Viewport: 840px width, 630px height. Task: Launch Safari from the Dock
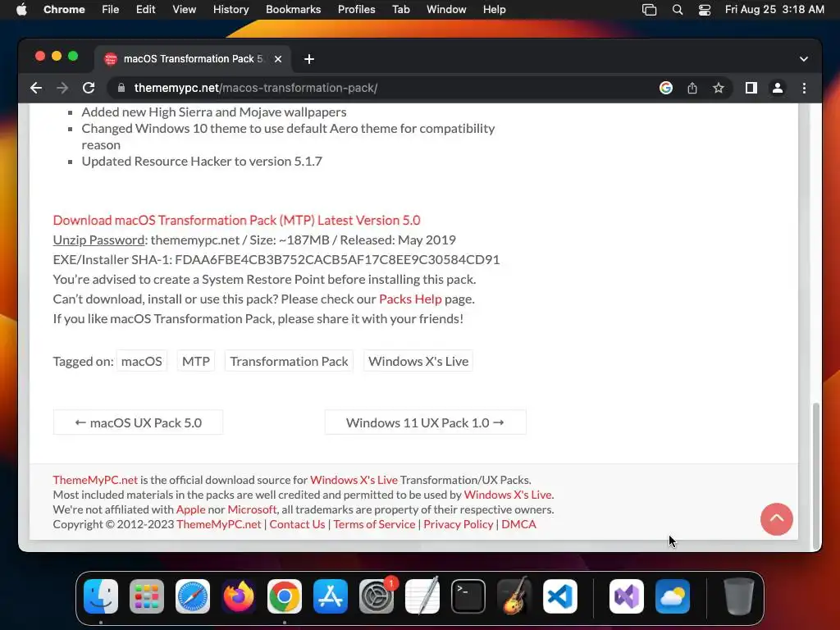(193, 596)
